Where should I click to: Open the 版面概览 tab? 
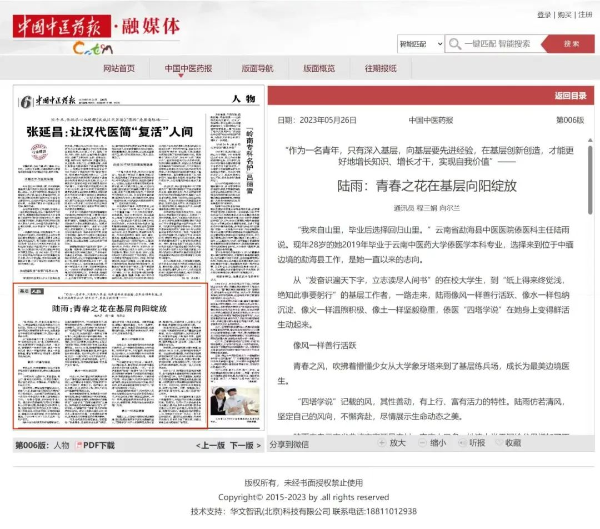pos(318,68)
